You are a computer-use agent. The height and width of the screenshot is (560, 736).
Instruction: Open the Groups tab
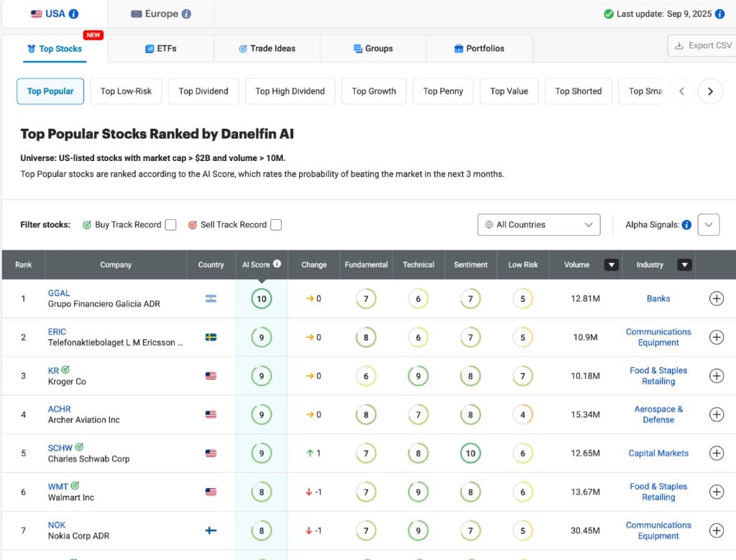373,49
